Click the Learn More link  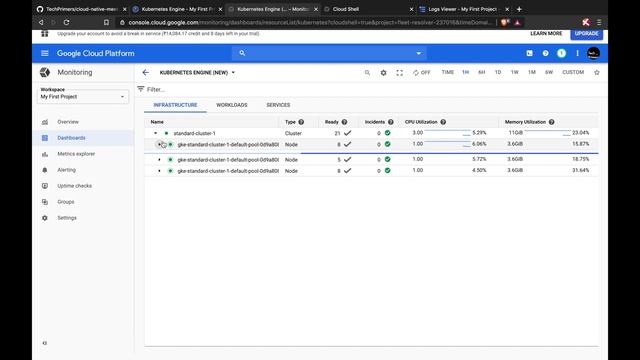546,33
